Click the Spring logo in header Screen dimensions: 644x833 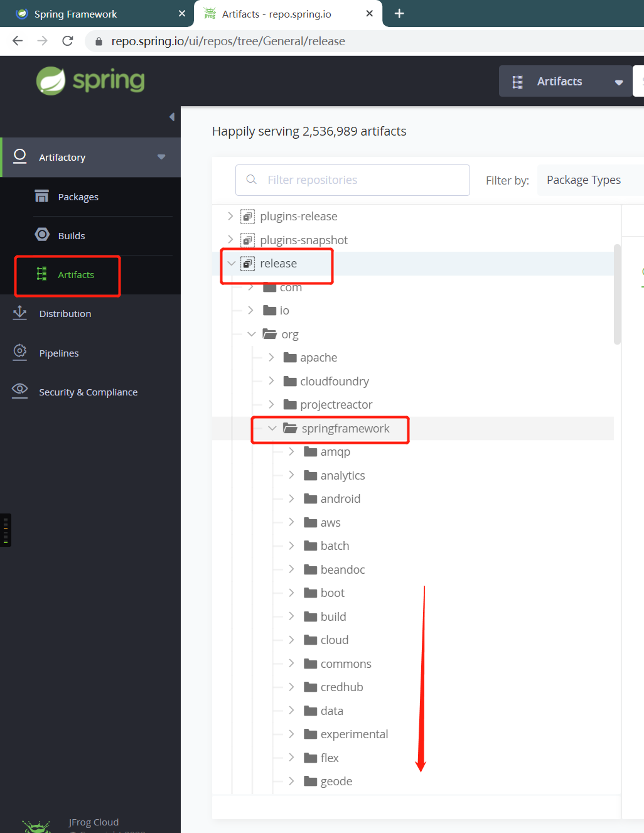coord(90,81)
